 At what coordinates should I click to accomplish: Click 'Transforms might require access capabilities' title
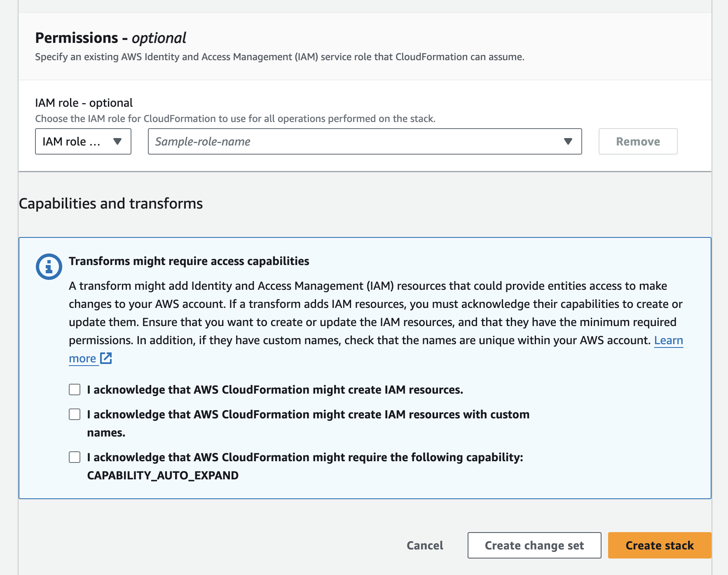pyautogui.click(x=189, y=261)
